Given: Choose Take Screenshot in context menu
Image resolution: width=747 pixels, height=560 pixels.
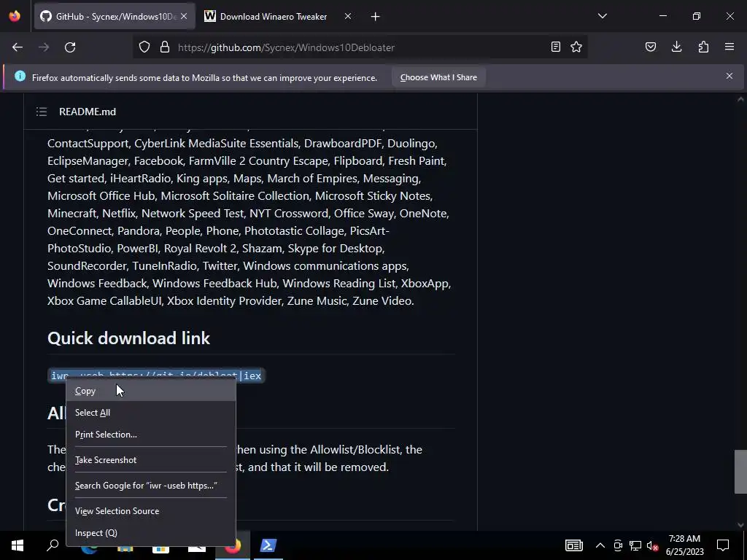Looking at the screenshot, I should coord(150,460).
